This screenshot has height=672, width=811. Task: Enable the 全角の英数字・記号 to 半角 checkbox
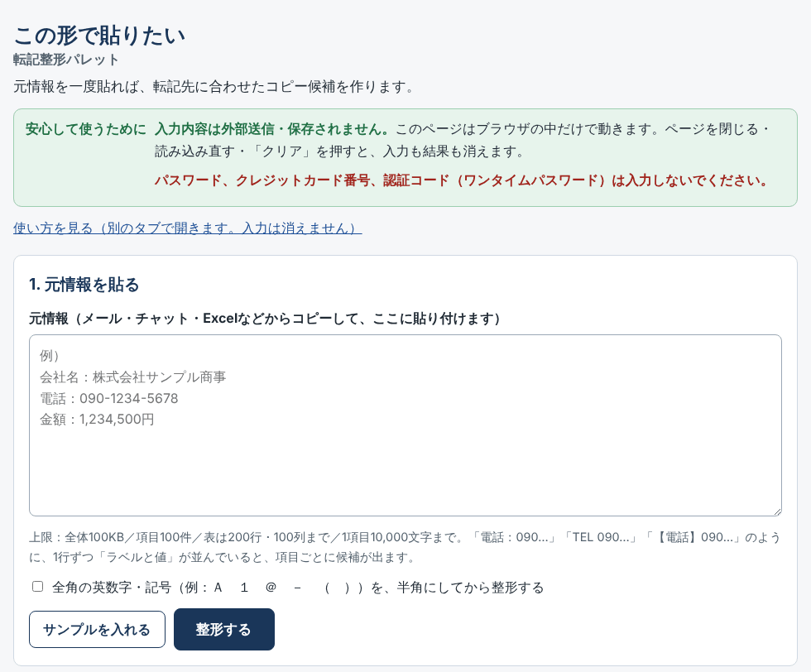click(37, 587)
